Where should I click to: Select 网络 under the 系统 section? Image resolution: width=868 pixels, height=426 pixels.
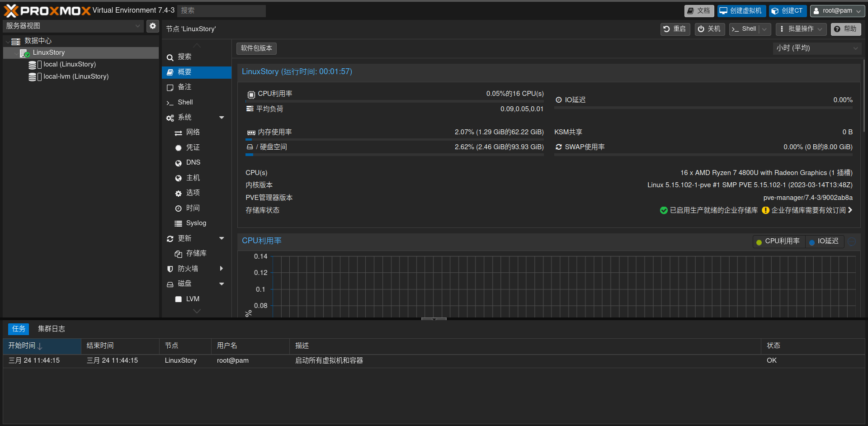(x=193, y=132)
